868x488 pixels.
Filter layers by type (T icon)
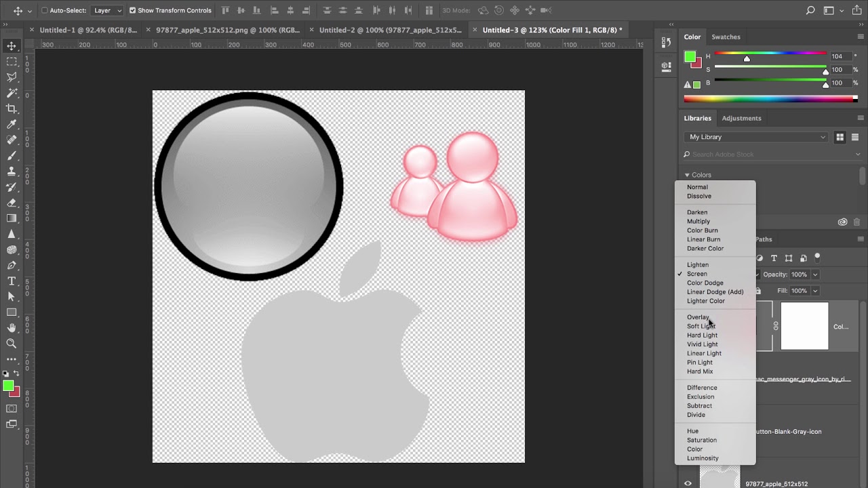coord(774,258)
